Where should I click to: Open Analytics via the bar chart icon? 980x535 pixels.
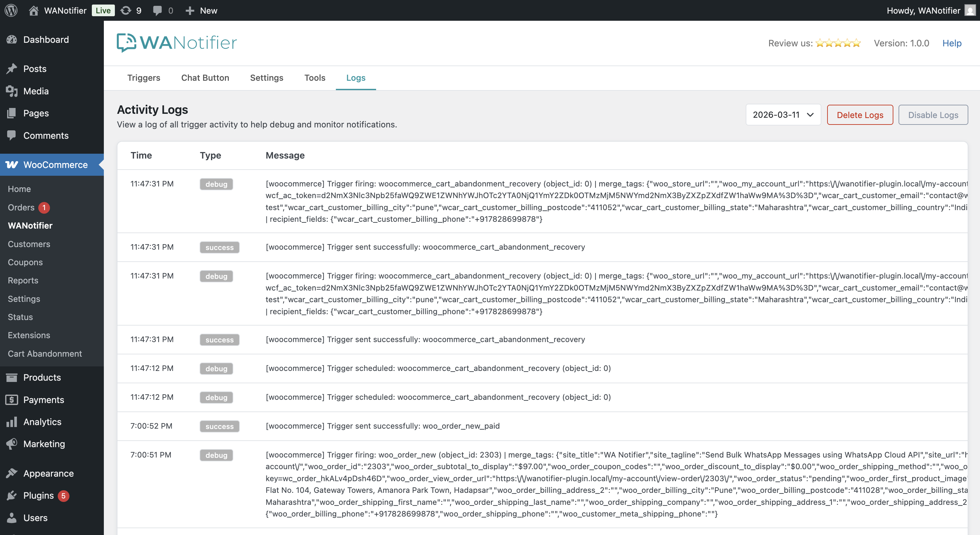tap(12, 422)
